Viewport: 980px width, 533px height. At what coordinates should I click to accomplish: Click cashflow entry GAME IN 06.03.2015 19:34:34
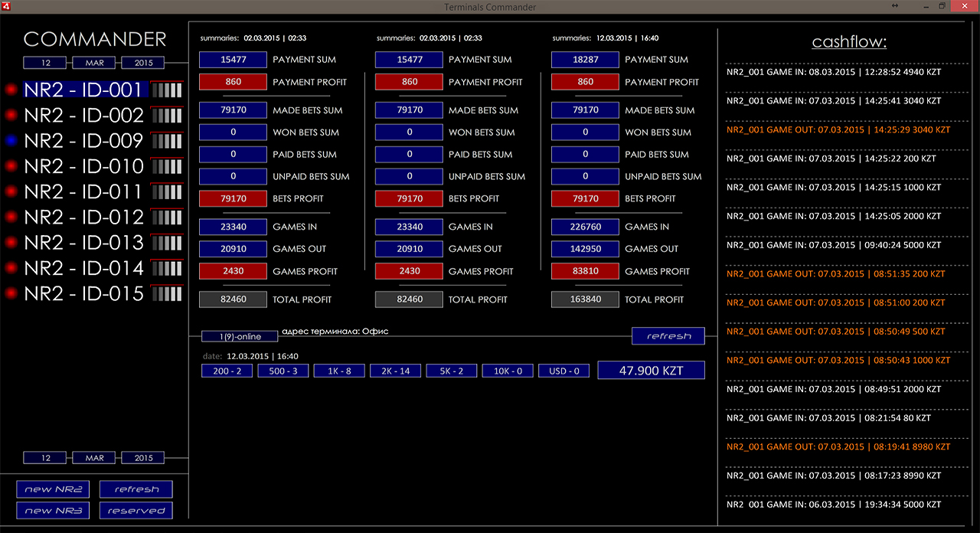pos(834,505)
